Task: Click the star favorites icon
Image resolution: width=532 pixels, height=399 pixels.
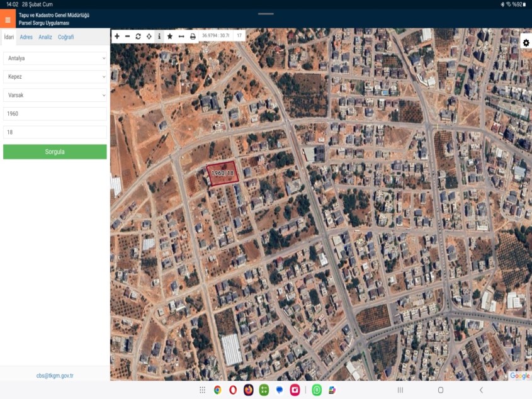Action: 170,37
